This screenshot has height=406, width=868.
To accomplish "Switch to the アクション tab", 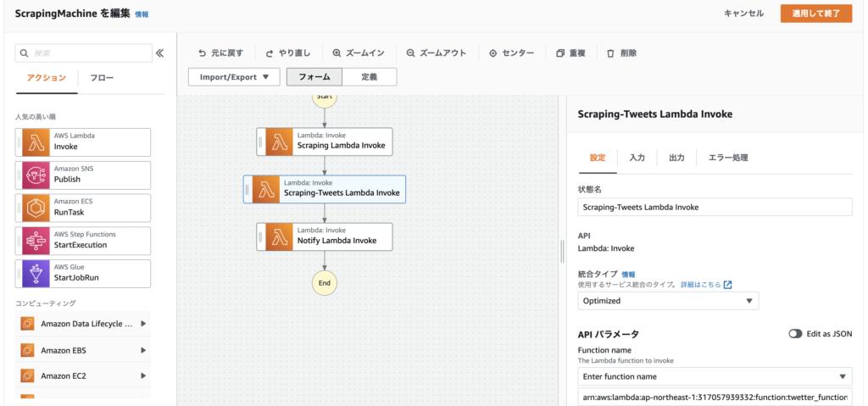I will (47, 78).
